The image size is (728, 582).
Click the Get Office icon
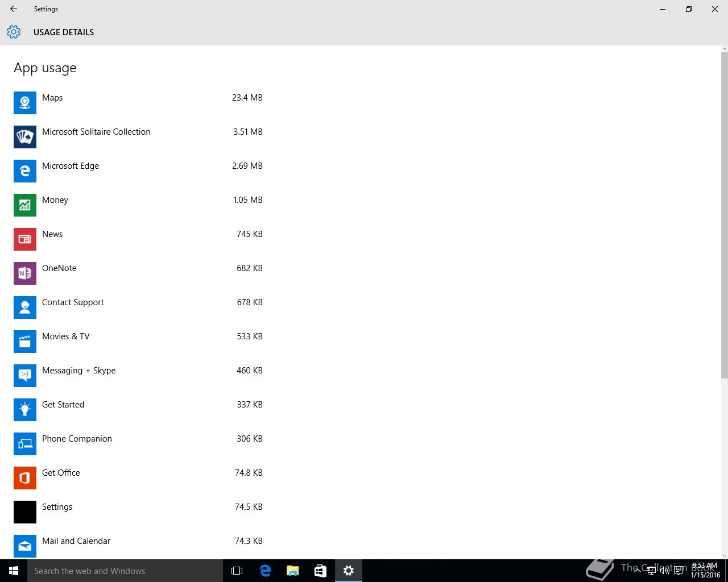[25, 477]
